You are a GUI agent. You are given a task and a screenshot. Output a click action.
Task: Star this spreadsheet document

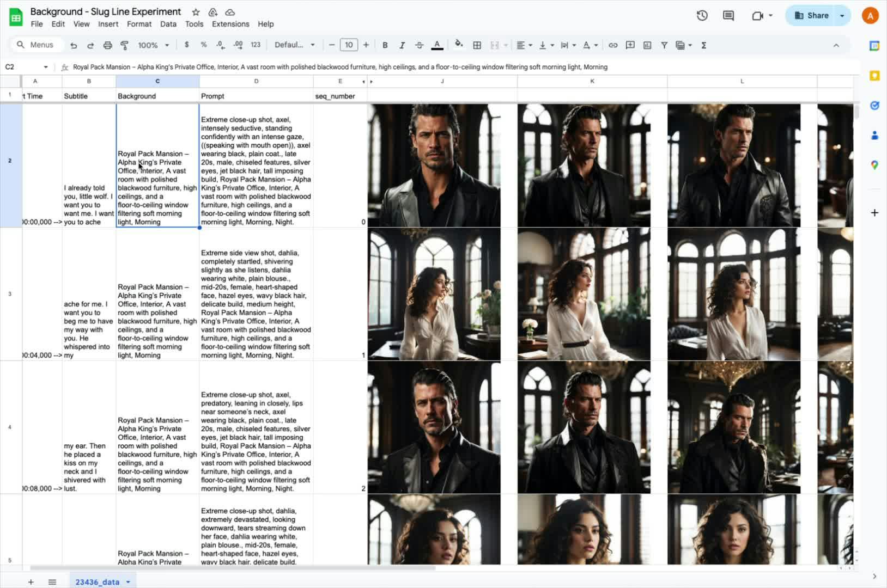point(196,12)
